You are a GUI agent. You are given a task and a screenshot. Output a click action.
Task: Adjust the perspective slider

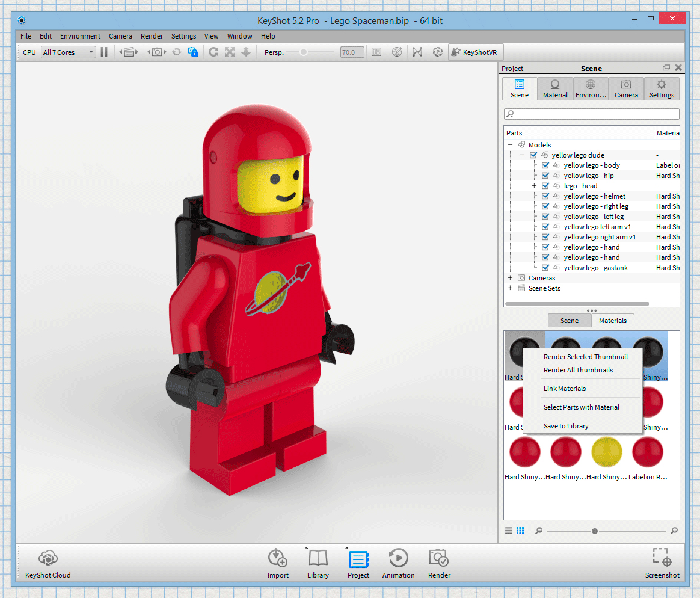coord(304,52)
